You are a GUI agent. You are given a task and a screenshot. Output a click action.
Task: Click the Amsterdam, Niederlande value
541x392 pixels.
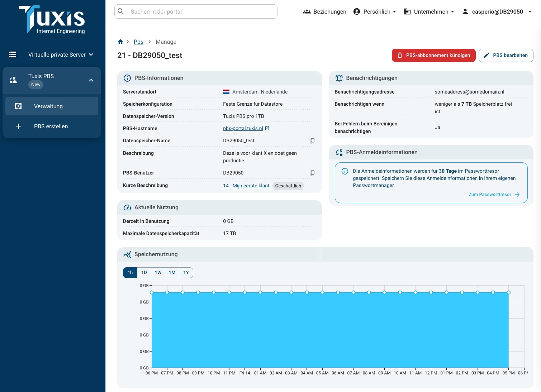tap(260, 92)
